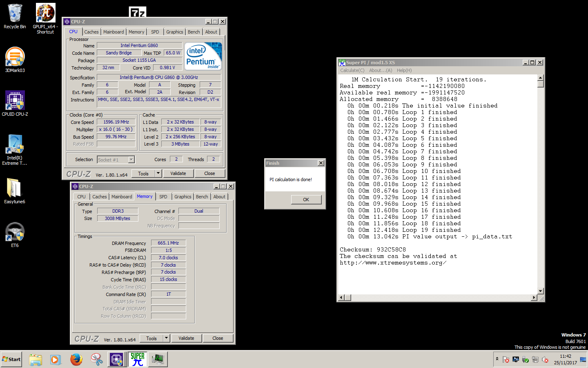Open Graphics tab in upper CPU-Z
The height and width of the screenshot is (368, 588).
point(175,32)
